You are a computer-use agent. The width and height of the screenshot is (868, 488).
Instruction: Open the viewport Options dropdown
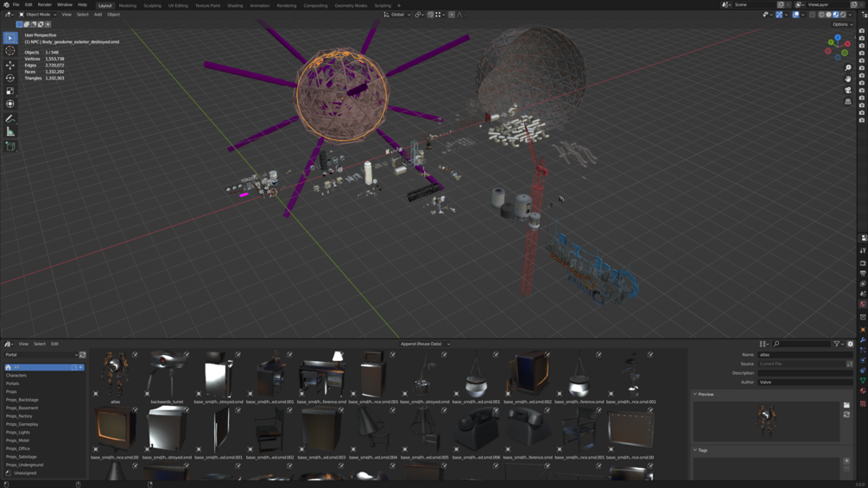[842, 24]
